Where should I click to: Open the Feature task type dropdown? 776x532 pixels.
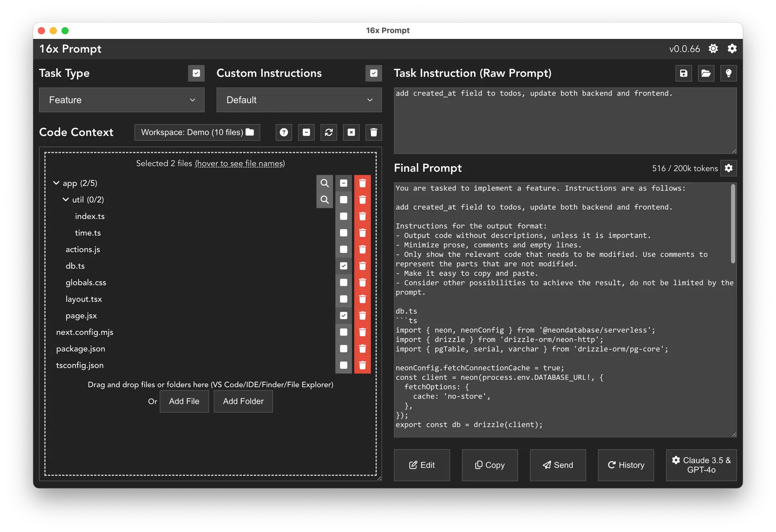coord(122,100)
